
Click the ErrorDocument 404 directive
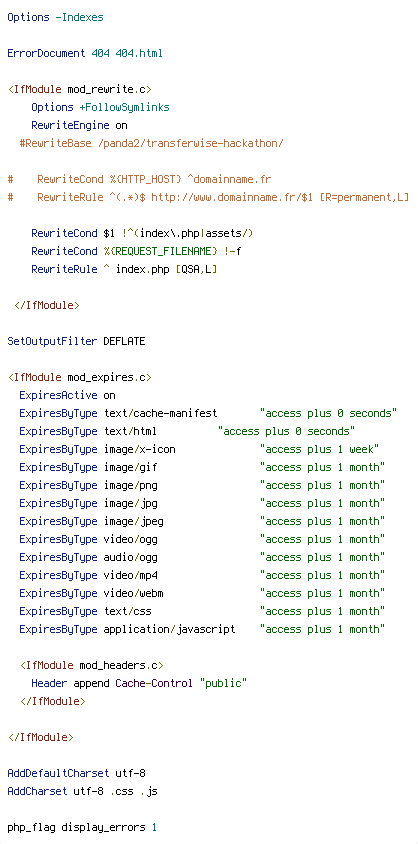pyautogui.click(x=84, y=53)
